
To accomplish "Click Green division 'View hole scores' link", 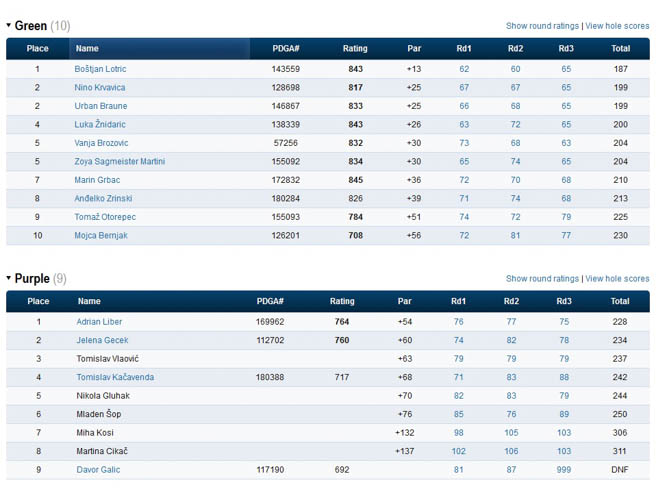I will coord(617,26).
